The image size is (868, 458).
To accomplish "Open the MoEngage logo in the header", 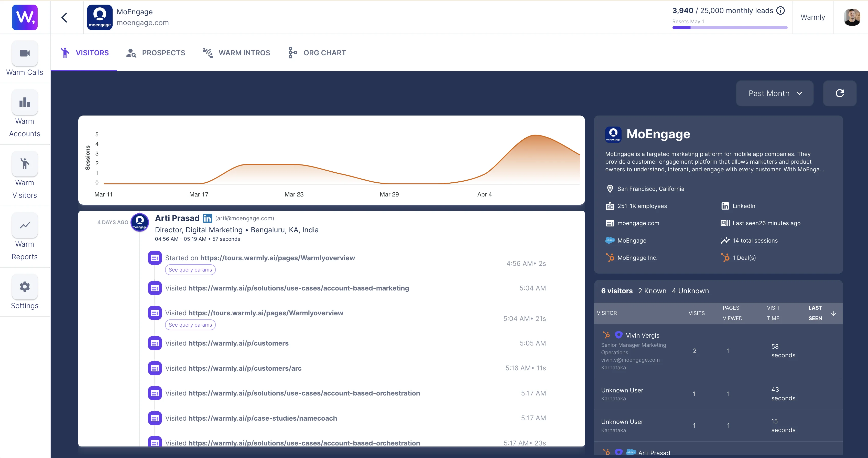I will pos(99,17).
